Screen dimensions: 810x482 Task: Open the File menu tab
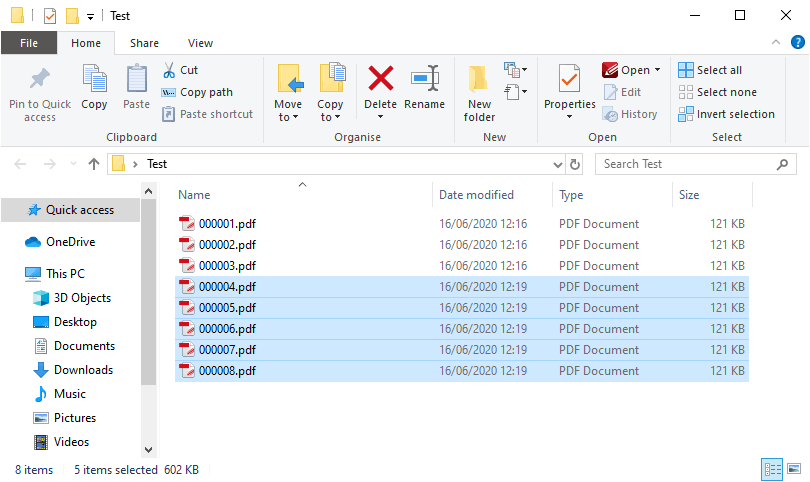coord(29,43)
